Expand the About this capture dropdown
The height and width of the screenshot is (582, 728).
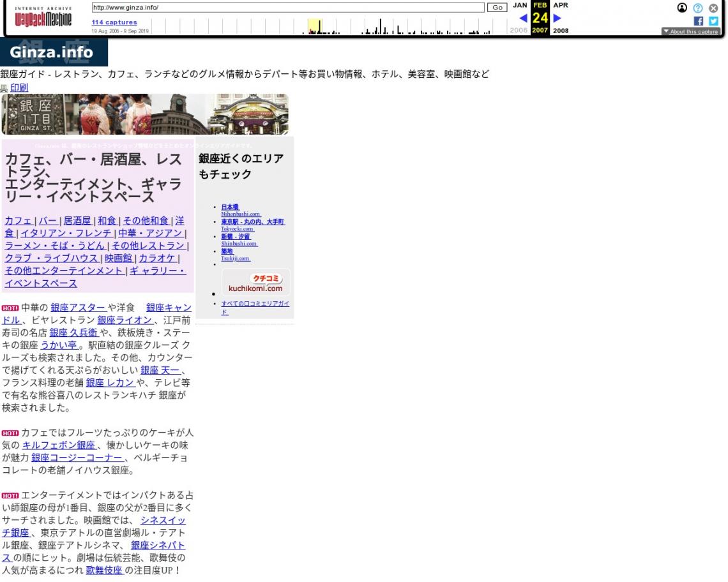(691, 31)
